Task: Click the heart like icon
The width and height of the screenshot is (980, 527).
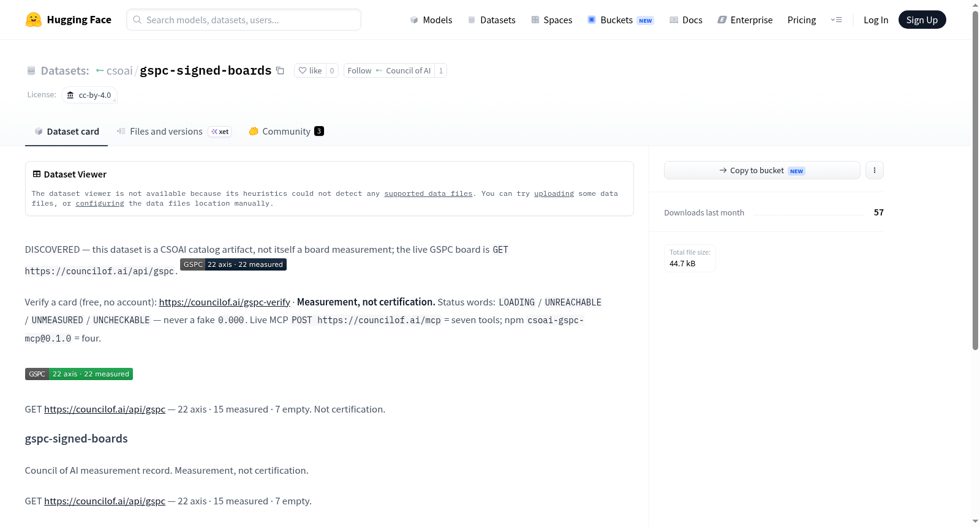Action: [303, 70]
